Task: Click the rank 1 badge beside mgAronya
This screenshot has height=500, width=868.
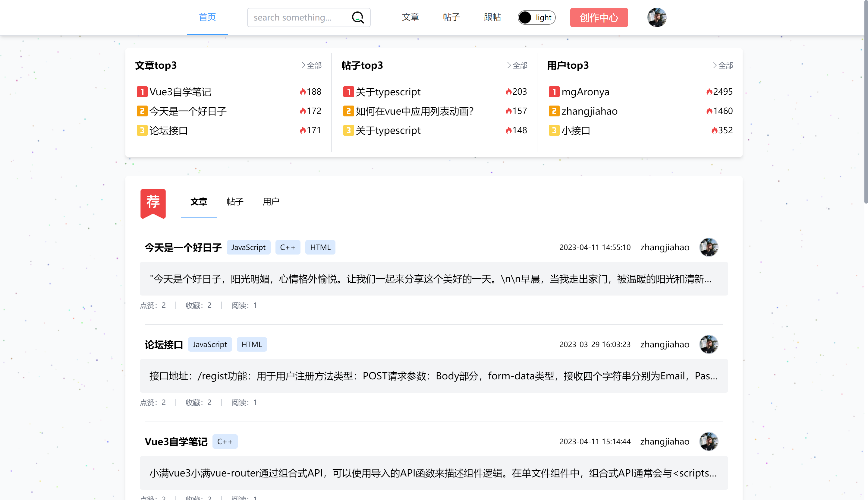Action: (x=554, y=92)
